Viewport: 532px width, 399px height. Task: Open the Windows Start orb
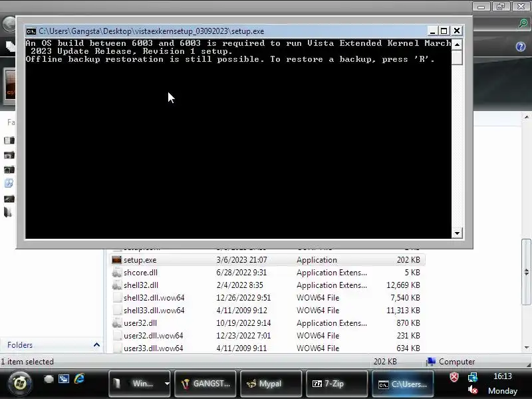[x=20, y=384]
